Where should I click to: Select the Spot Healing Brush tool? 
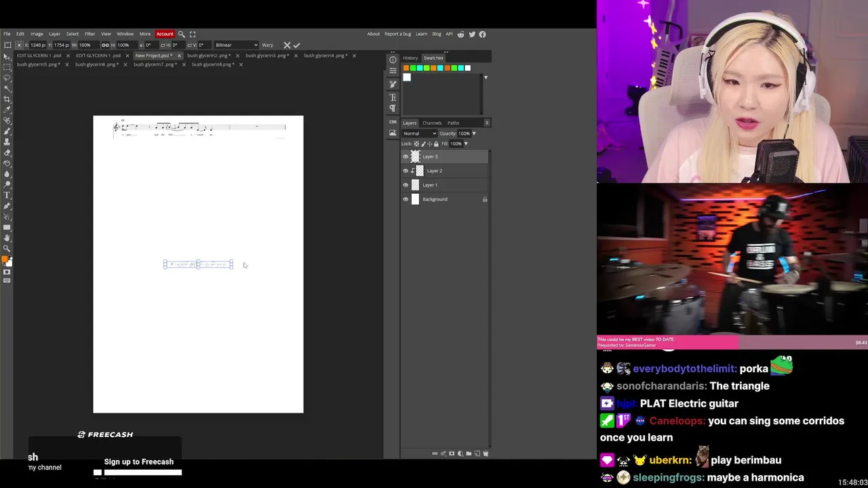click(x=7, y=121)
